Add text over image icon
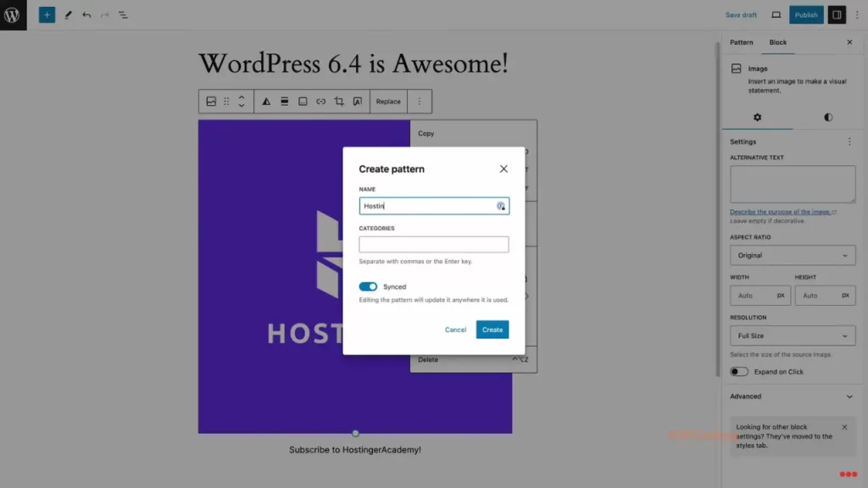Screen dimensions: 868x488 [358, 102]
